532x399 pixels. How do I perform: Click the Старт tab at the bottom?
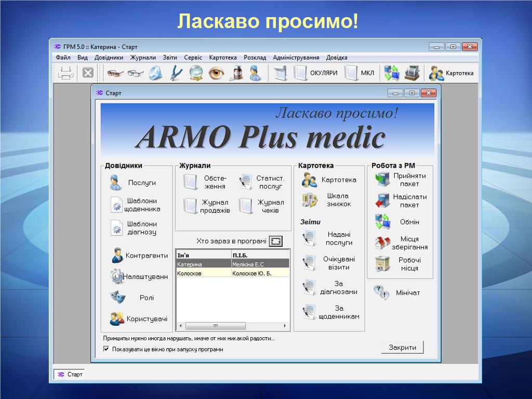pos(70,374)
